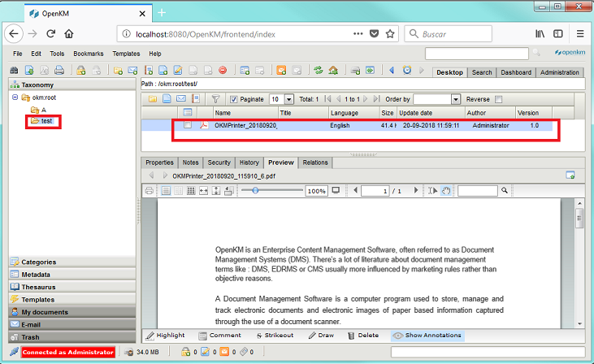Click the go to home icon
The width and height of the screenshot is (594, 364).
[x=333, y=70]
